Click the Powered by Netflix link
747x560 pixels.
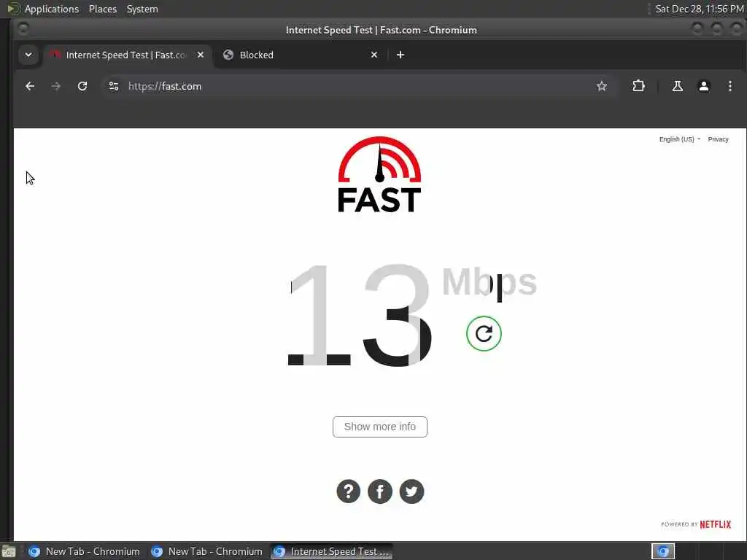pyautogui.click(x=695, y=524)
